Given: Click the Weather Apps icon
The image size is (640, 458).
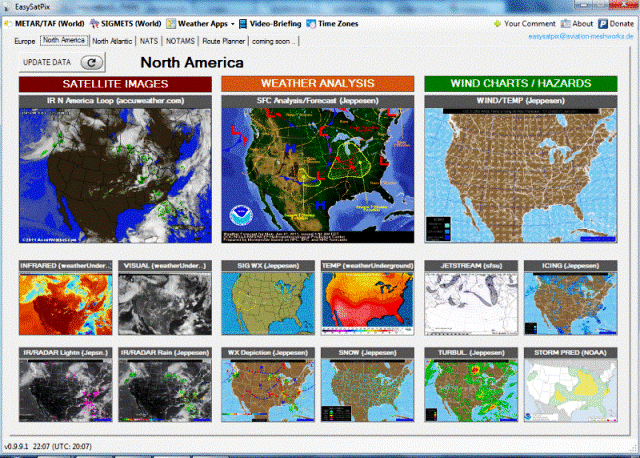Looking at the screenshot, I should tap(171, 24).
